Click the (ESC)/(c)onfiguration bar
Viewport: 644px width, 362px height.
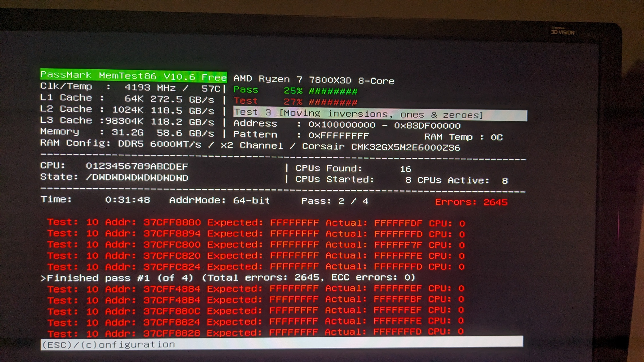click(x=282, y=343)
